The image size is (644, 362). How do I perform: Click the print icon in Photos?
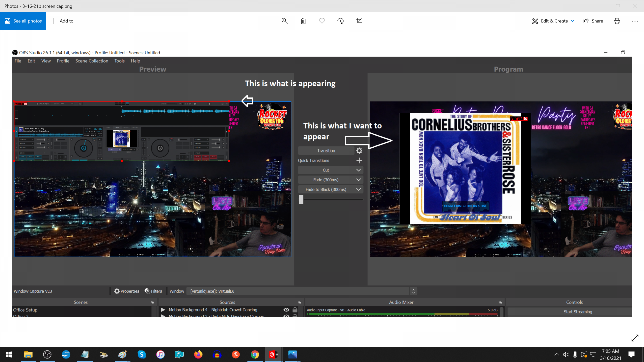616,21
